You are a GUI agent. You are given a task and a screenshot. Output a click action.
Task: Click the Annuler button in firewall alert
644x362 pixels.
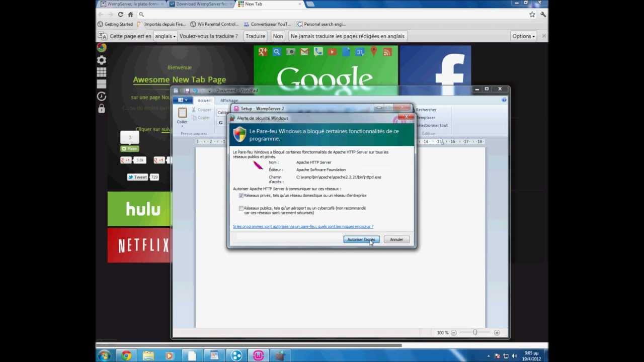pyautogui.click(x=396, y=239)
